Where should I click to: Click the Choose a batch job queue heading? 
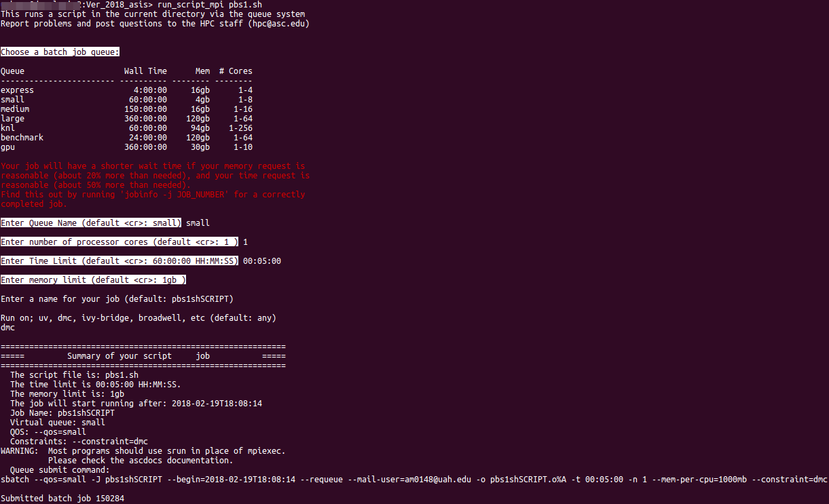[60, 52]
